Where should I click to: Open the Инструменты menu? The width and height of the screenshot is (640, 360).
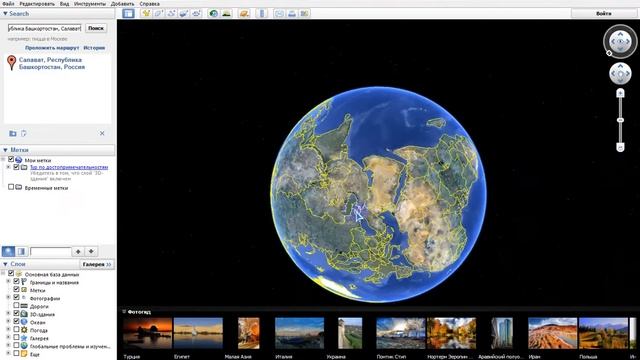pyautogui.click(x=90, y=4)
